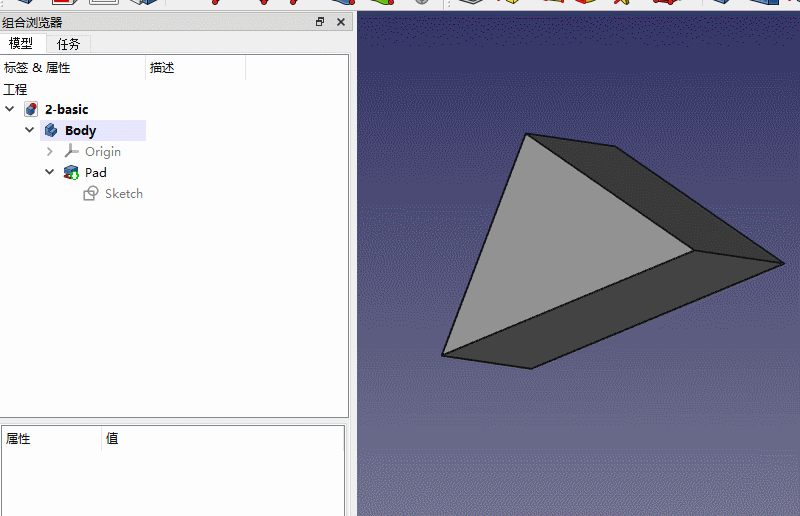This screenshot has width=800, height=516.
Task: Click the Pad feature icon
Action: pos(71,172)
